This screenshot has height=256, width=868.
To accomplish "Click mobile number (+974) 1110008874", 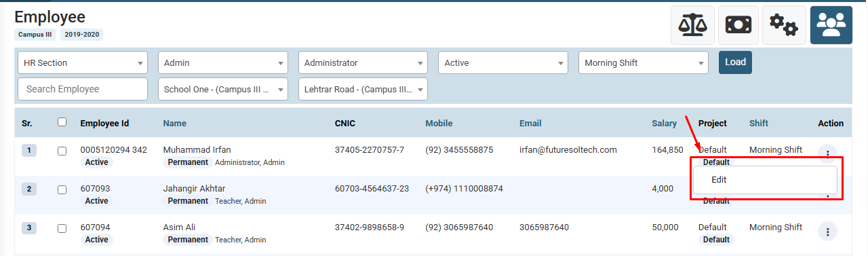I will pos(464,188).
